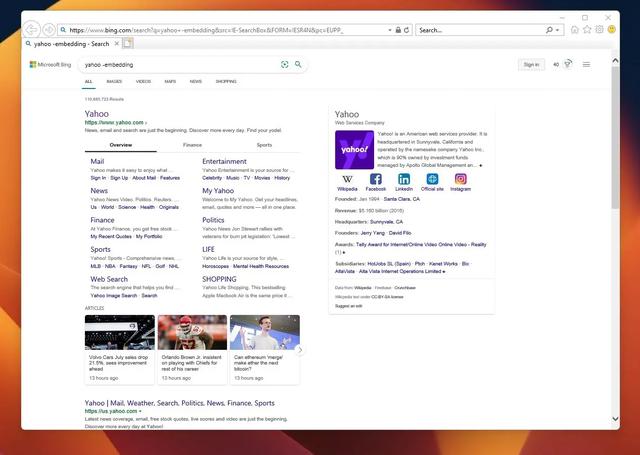
Task: Select the Finance tab under Yahoo result
Action: (192, 145)
